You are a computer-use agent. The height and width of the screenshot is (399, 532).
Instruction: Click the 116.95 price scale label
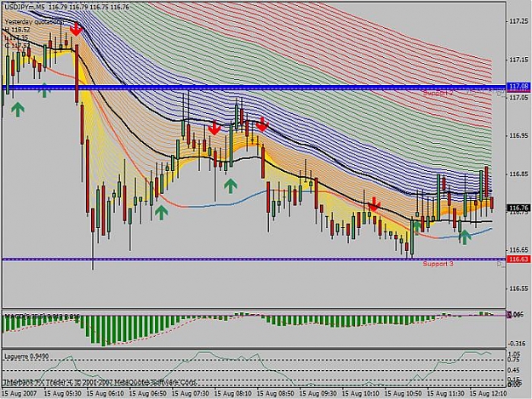[518, 135]
